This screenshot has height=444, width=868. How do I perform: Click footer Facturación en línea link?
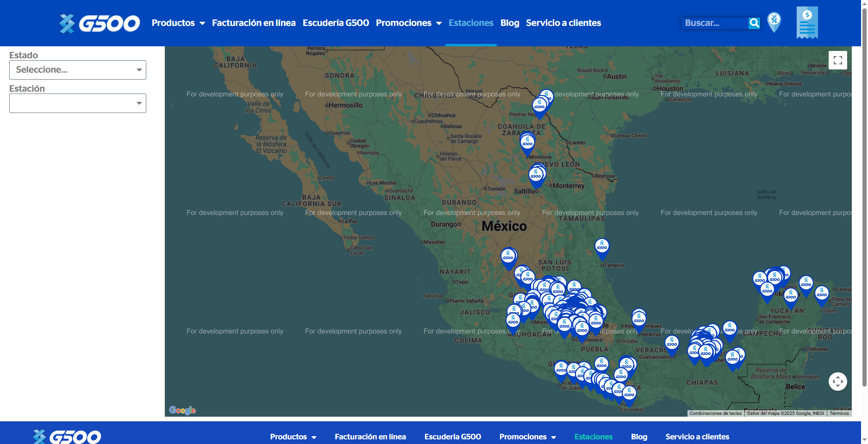click(370, 437)
